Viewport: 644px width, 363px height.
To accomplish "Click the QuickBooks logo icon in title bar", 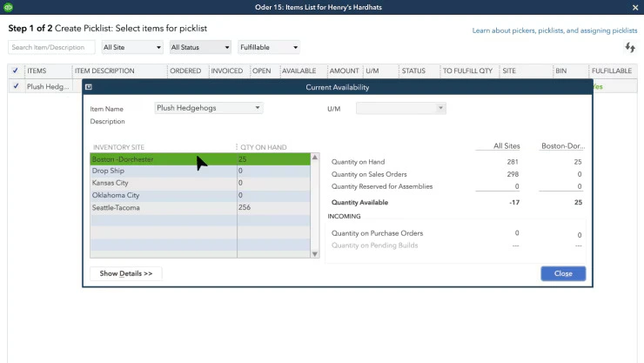I will tap(8, 7).
